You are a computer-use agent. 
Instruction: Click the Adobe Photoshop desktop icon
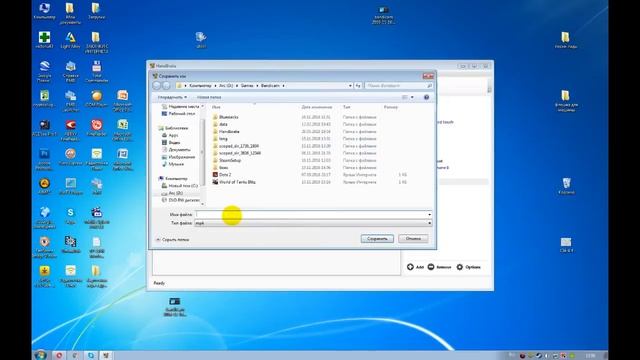44,159
